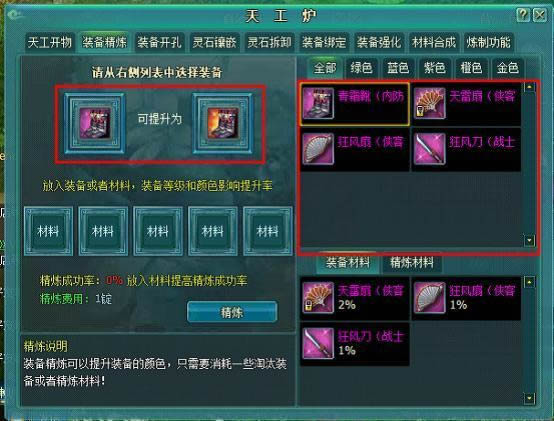Image resolution: width=554 pixels, height=421 pixels.
Task: Pick the 狂风扇 fan icon in upper list
Action: click(x=318, y=149)
